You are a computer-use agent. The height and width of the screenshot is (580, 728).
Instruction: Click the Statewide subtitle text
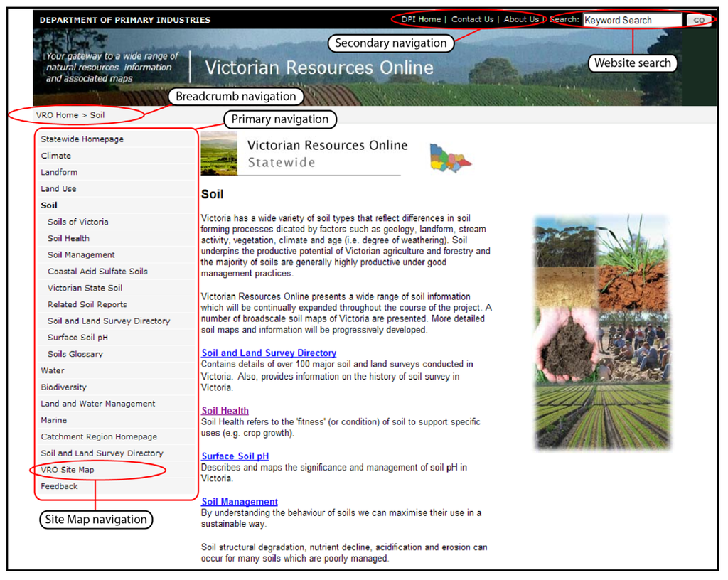282,162
